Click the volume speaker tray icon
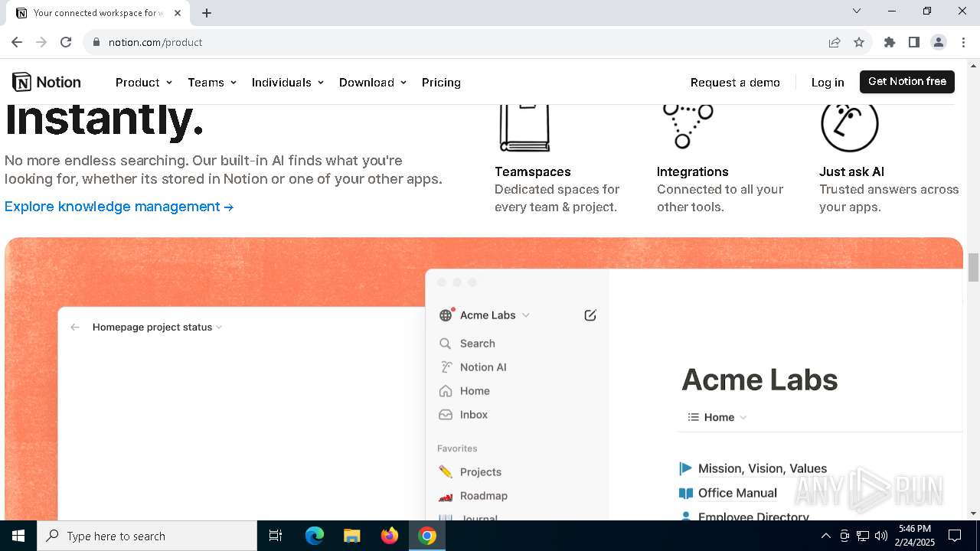980x551 pixels. tap(881, 536)
